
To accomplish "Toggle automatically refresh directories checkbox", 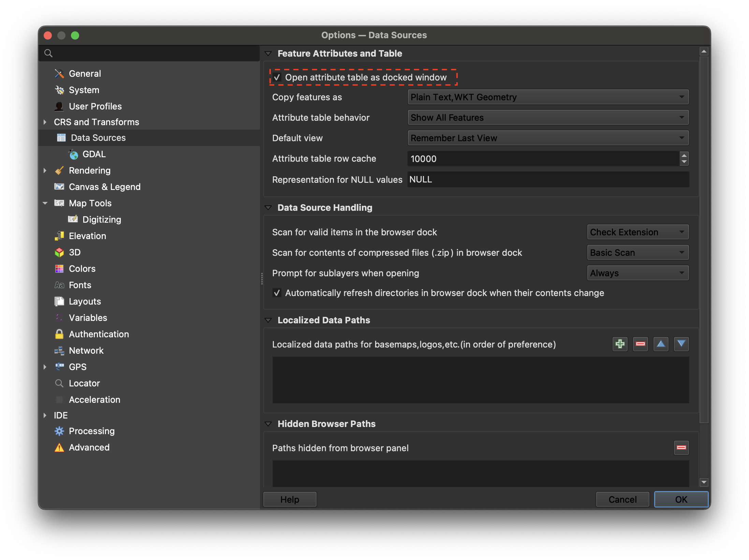I will 277,293.
